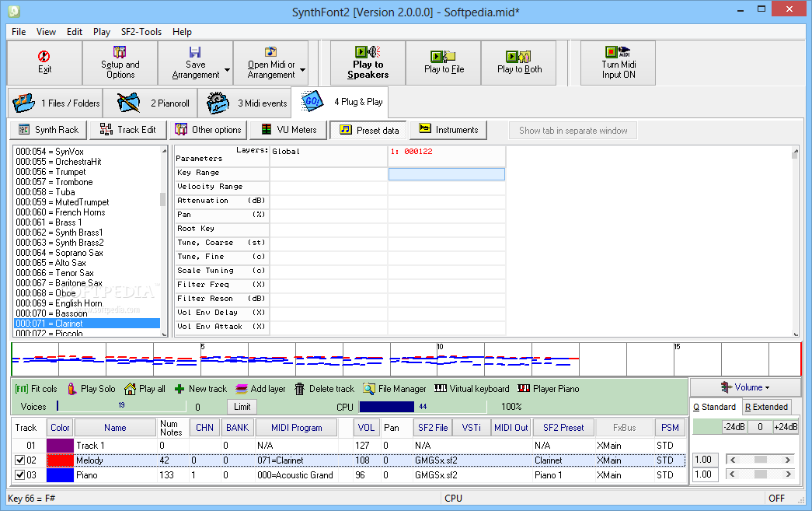This screenshot has height=511, width=812.
Task: Open the File menu
Action: pyautogui.click(x=19, y=32)
